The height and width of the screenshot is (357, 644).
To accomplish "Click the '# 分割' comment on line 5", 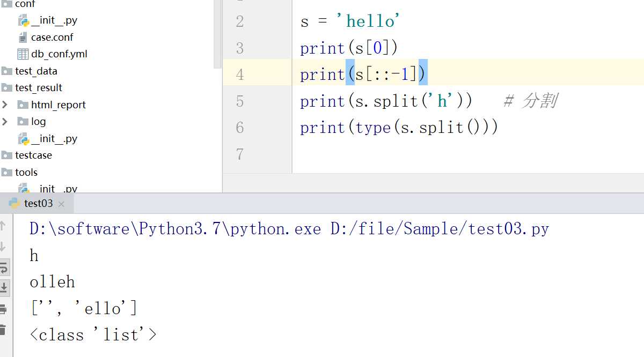I will pos(530,101).
